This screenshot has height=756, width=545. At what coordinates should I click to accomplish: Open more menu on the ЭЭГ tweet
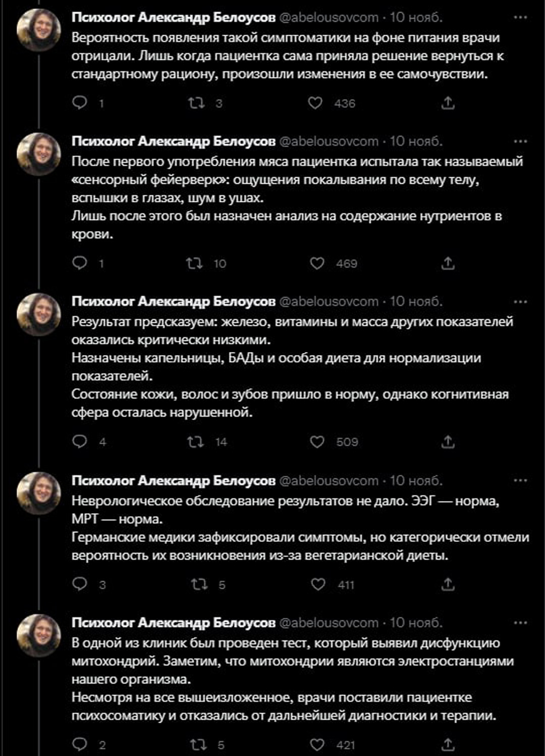click(520, 480)
